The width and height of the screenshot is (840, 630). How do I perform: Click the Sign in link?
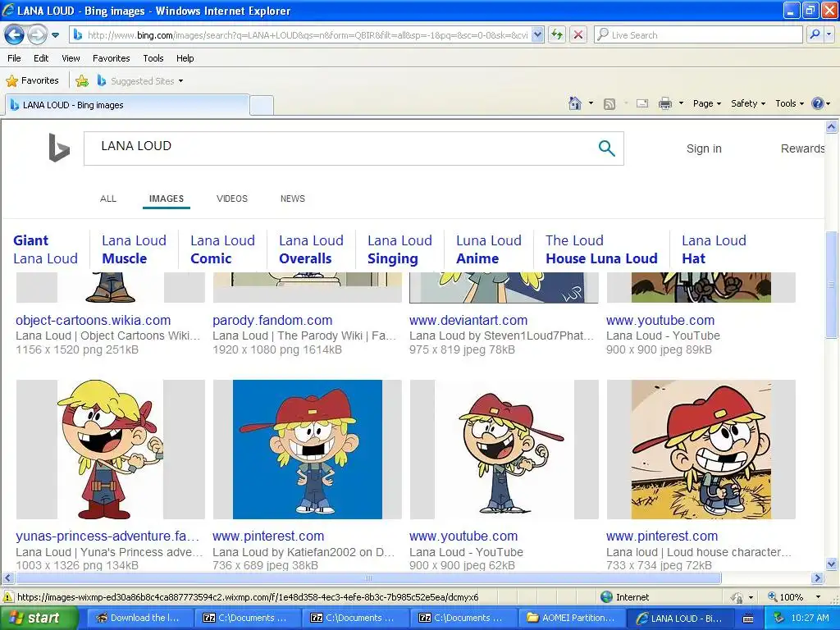click(704, 148)
